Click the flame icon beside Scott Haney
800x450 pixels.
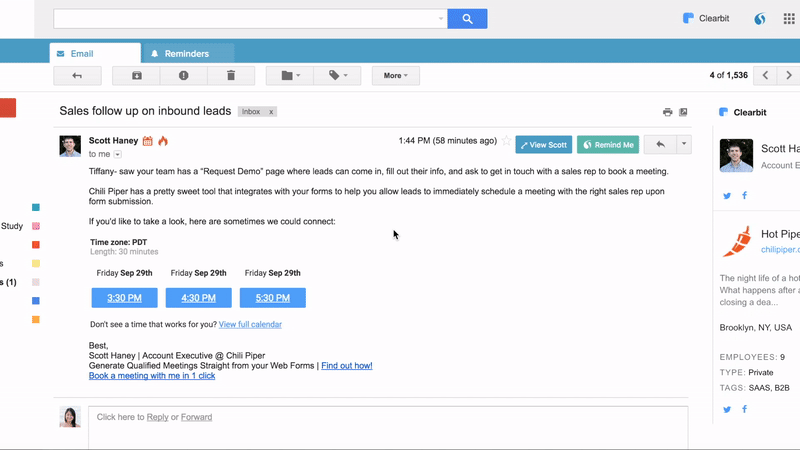(x=163, y=141)
